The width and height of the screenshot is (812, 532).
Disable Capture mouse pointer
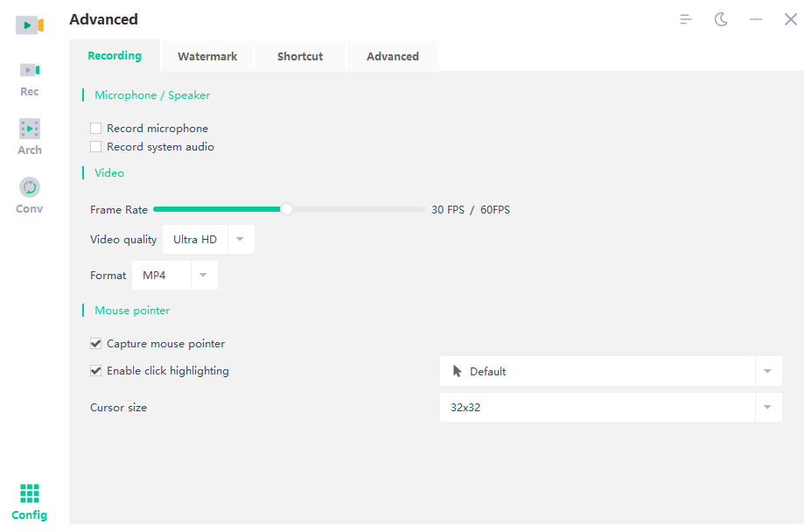(95, 343)
